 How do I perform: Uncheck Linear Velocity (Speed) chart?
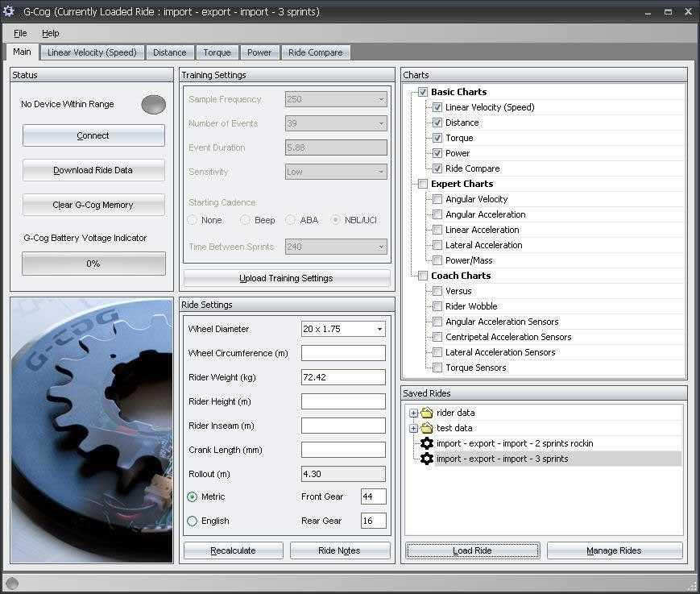coord(437,107)
